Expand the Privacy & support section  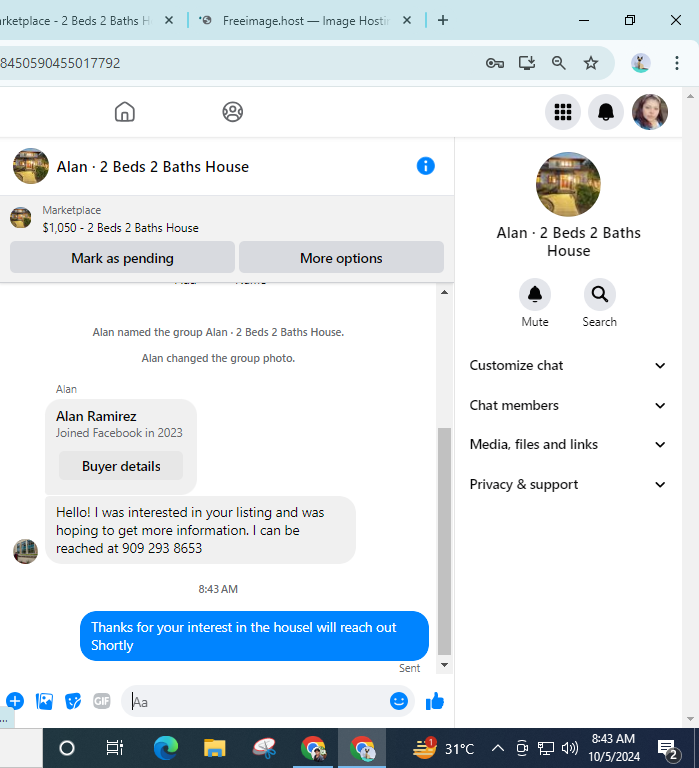tap(568, 484)
